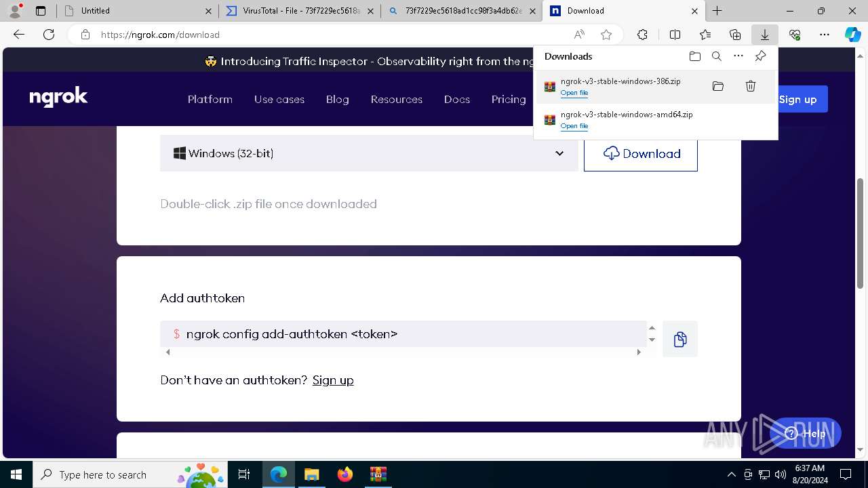Open the taskbar clock and date
The width and height of the screenshot is (868, 488).
click(x=809, y=474)
